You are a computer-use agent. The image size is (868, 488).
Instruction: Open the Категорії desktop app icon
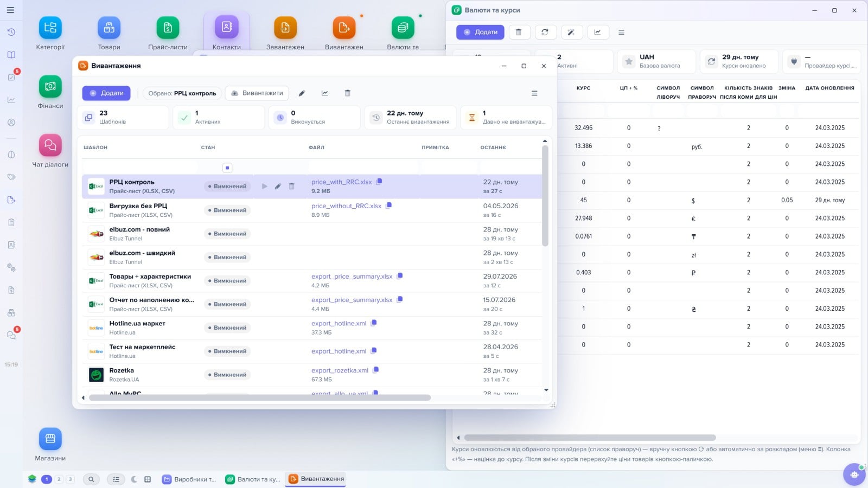tap(50, 28)
